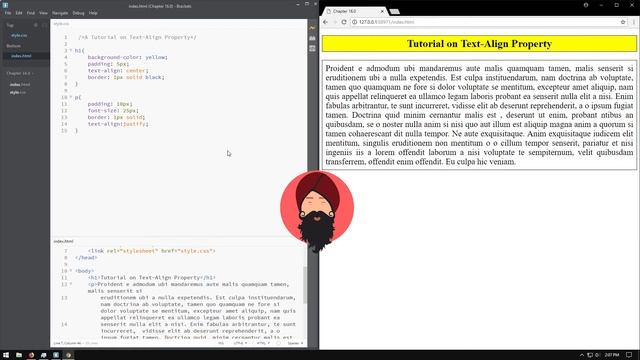This screenshot has height=360, width=640.
Task: Open the action center notification icon
Action: click(x=629, y=355)
